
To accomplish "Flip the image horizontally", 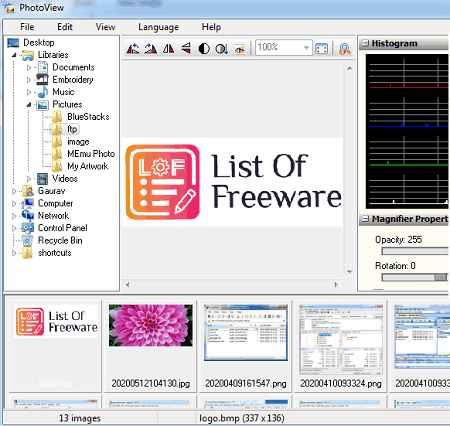I will [x=168, y=49].
